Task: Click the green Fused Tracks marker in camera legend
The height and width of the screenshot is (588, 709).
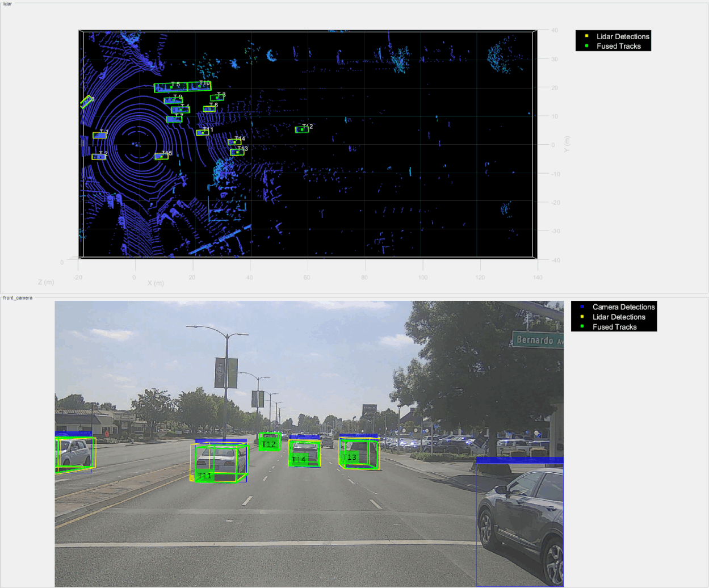Action: point(582,327)
